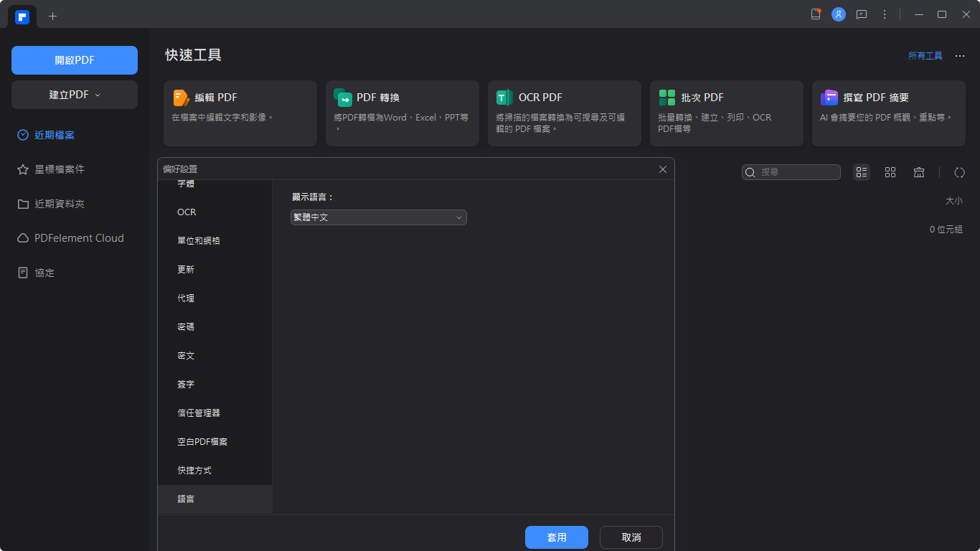This screenshot has width=980, height=551.
Task: Apply settings with the 套用 button
Action: 556,537
